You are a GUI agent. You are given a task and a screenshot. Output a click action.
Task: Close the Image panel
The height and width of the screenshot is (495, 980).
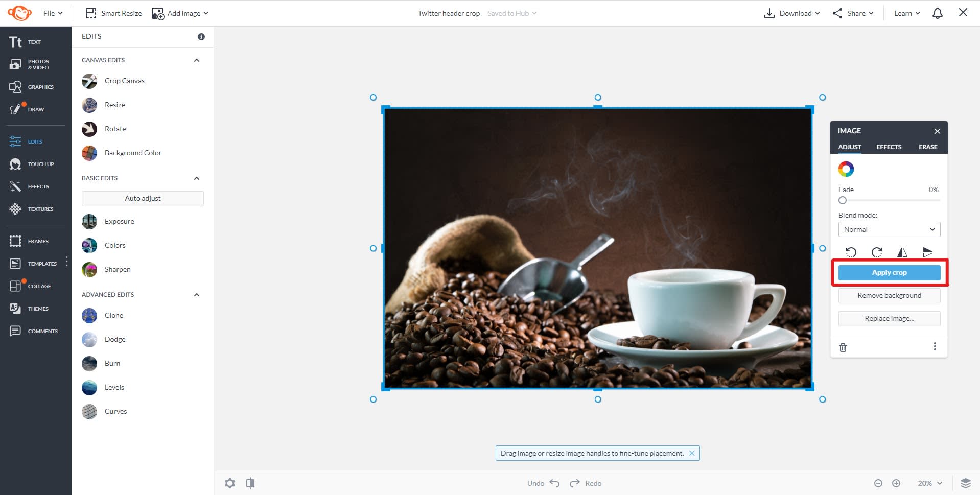(937, 131)
